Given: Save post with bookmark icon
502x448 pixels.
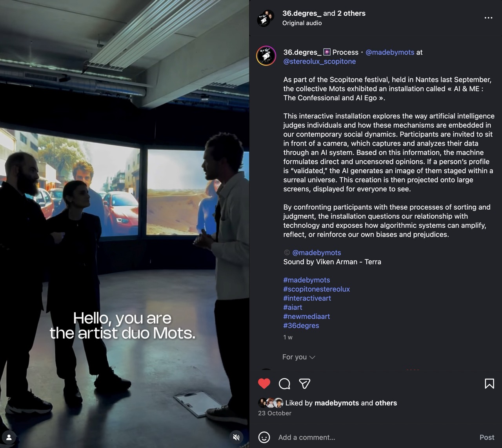Looking at the screenshot, I should coord(489,383).
